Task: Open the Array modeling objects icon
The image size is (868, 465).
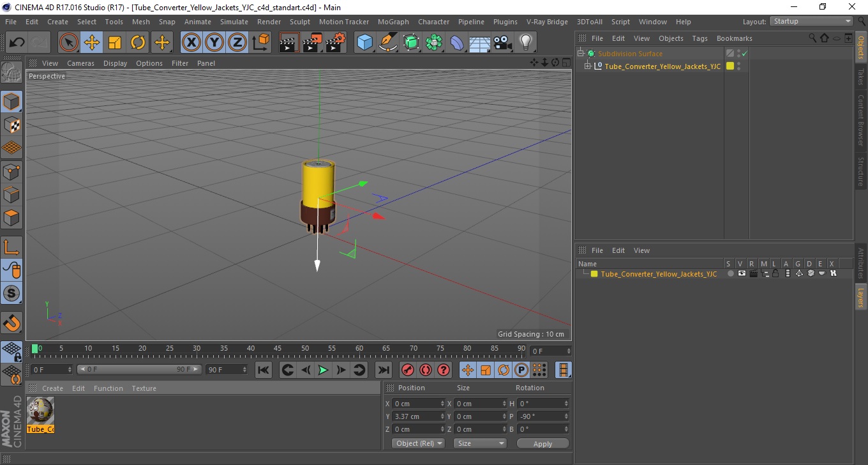Action: pos(434,43)
